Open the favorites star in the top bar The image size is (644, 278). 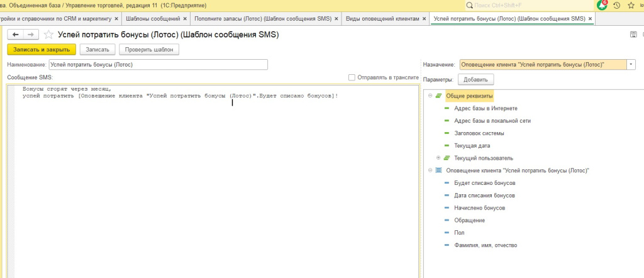click(x=631, y=5)
